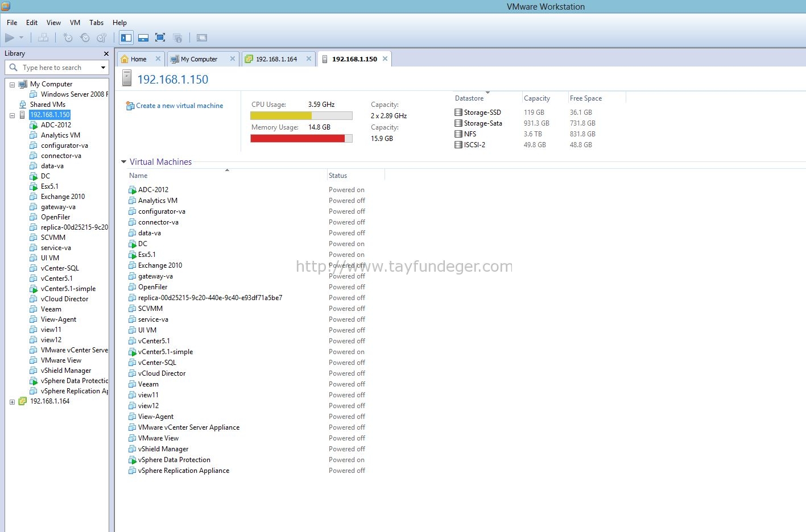Select vShield Manager in the Library tree
The width and height of the screenshot is (806, 532).
(66, 371)
